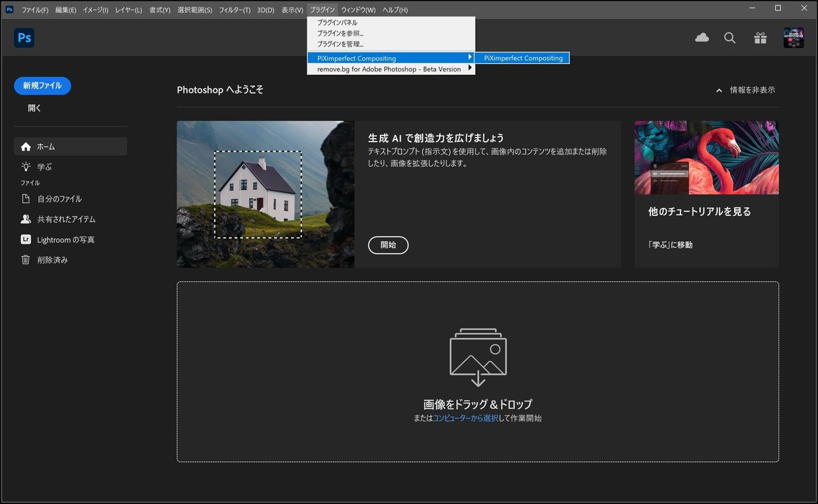Expand the remove.bg submenu arrow
Screen dimensions: 818x504
click(470, 69)
